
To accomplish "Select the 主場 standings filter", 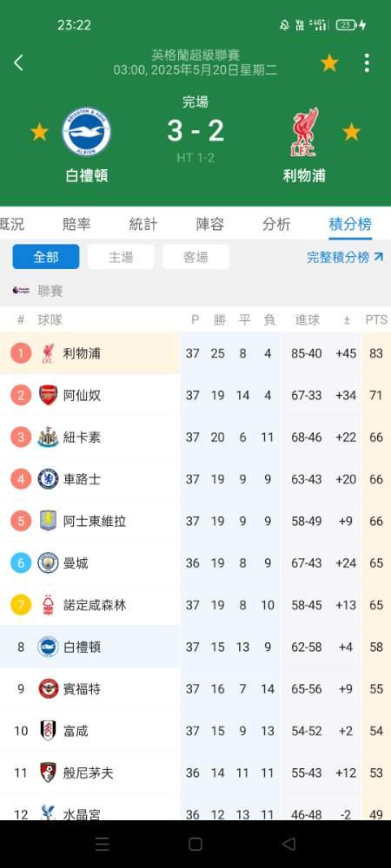I will [x=121, y=257].
